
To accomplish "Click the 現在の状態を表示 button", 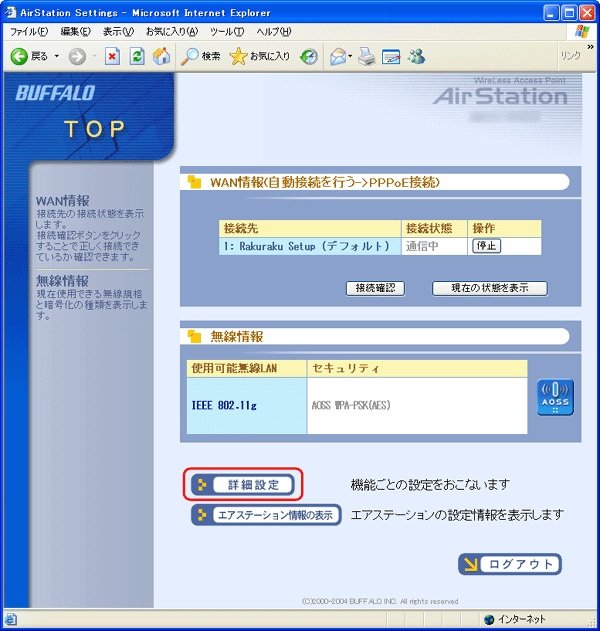I will [x=490, y=288].
